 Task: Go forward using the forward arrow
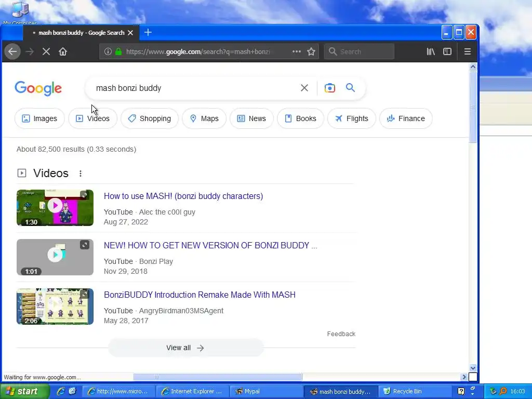pyautogui.click(x=30, y=51)
